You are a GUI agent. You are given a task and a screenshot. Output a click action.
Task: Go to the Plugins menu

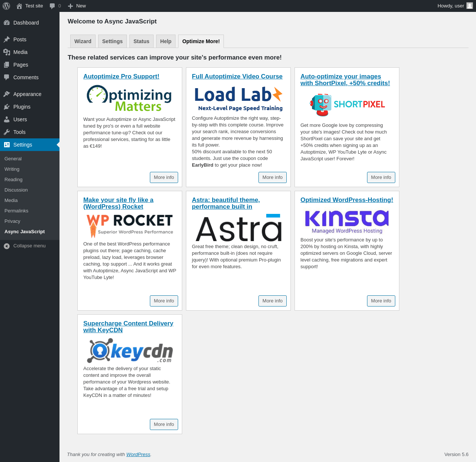[30, 107]
